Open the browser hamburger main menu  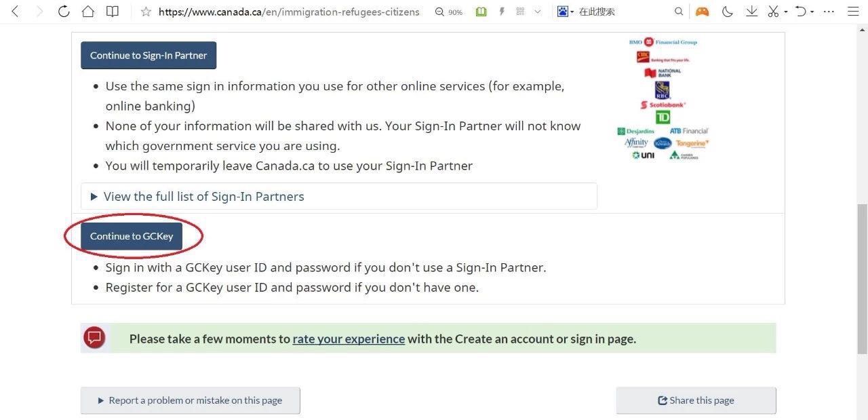[853, 12]
